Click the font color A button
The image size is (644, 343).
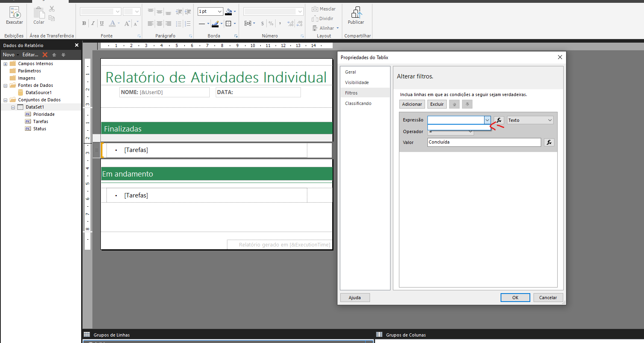112,23
